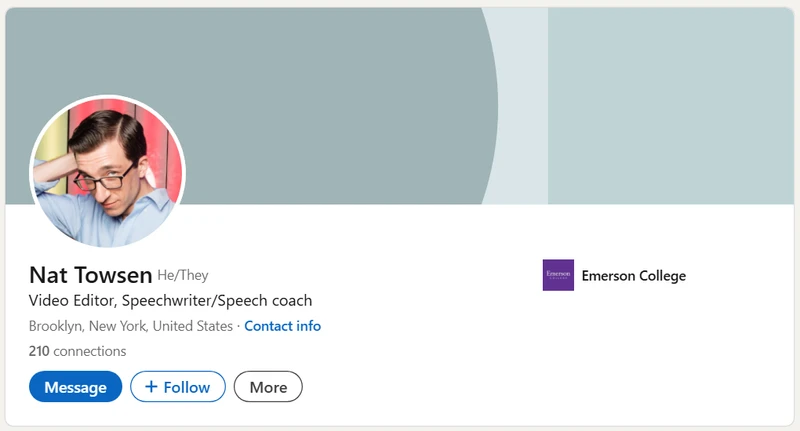
Task: View the 210 connections list
Action: click(x=77, y=351)
